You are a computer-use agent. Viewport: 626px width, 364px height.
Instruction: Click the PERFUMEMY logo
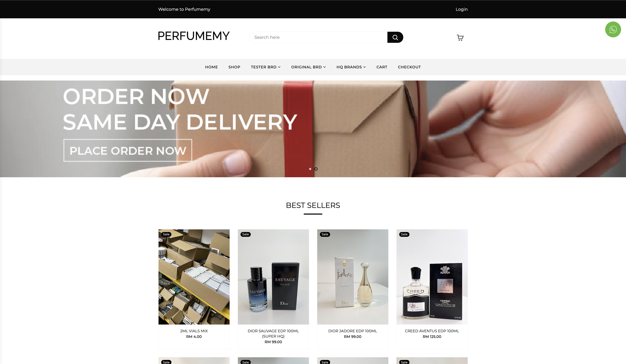[193, 36]
